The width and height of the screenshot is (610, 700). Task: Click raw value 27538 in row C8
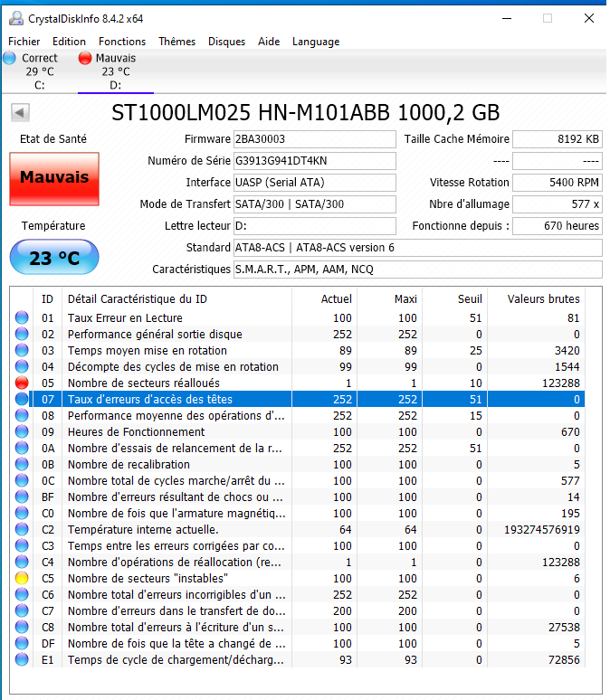564,628
